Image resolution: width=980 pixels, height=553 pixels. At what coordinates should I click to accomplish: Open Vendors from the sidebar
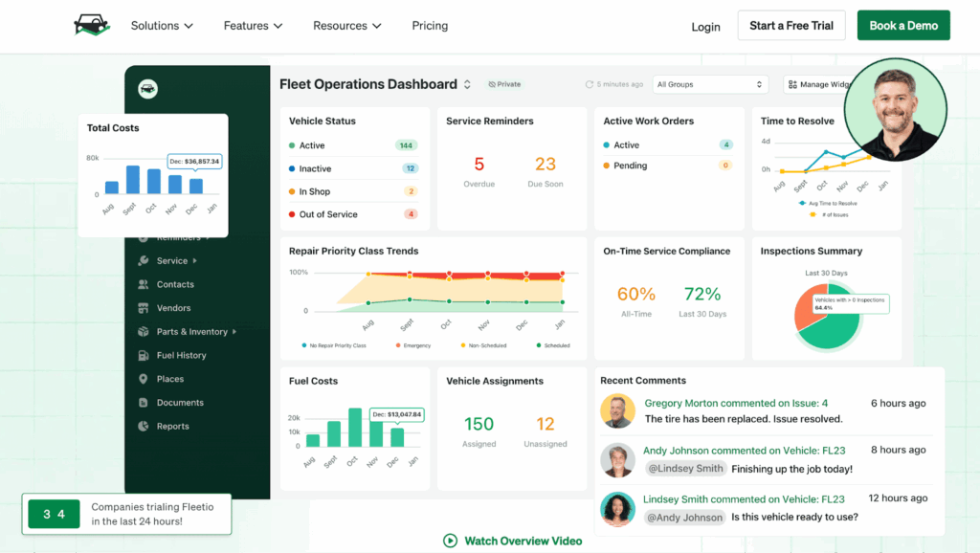click(x=172, y=308)
